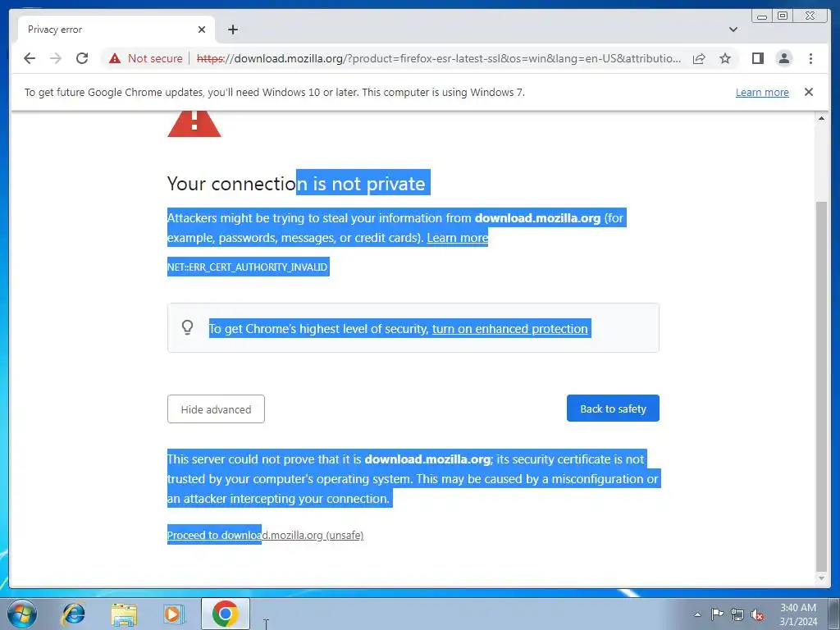The width and height of the screenshot is (840, 630).
Task: Click lightbulb icon in security tip
Action: 188,327
